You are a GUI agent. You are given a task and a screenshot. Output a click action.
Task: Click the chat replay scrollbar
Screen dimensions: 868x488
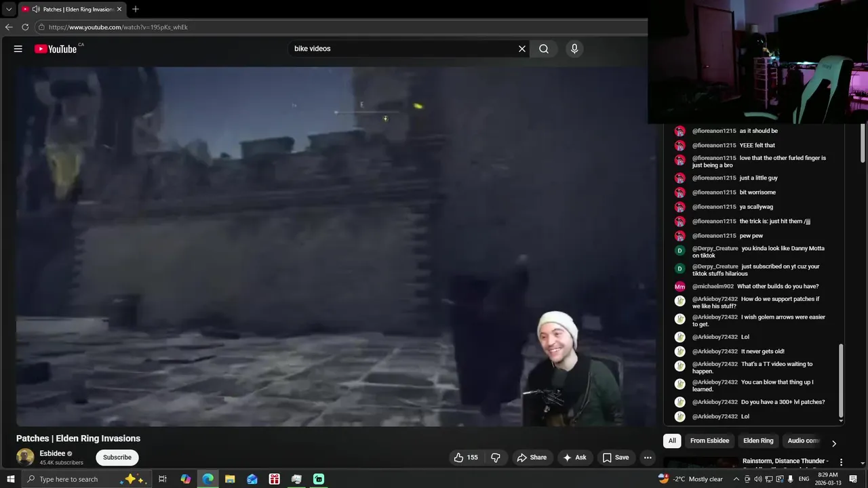(x=841, y=381)
